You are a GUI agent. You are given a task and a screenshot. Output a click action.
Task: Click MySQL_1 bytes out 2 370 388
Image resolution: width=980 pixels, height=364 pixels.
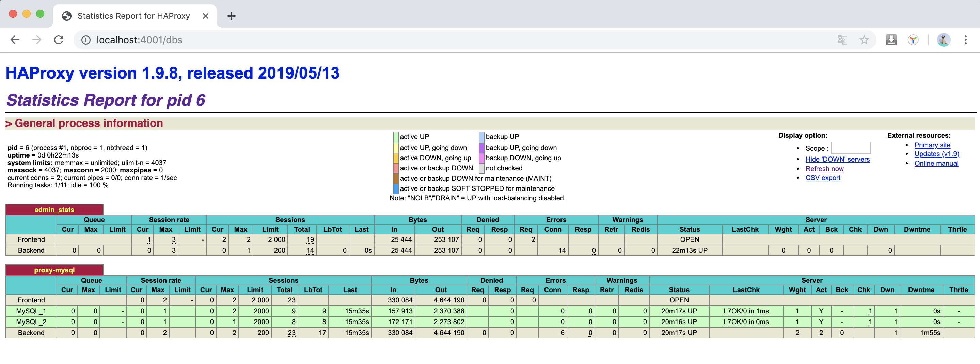pos(449,311)
